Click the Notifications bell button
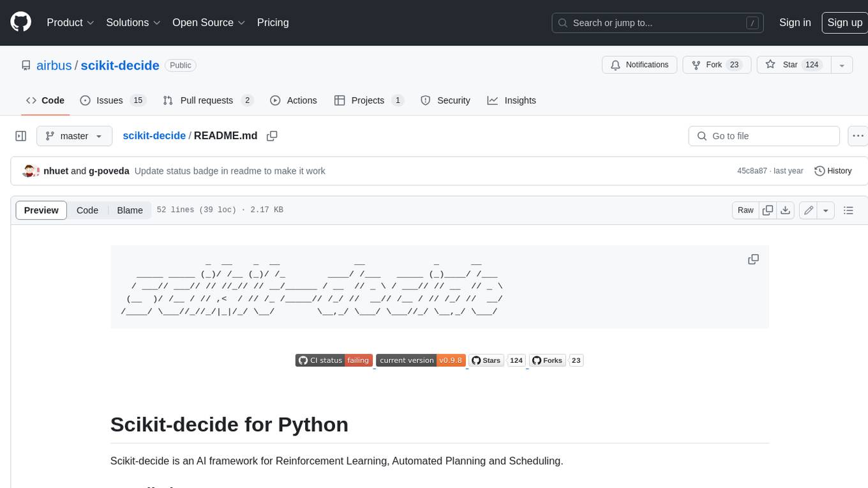868x488 pixels. point(640,65)
